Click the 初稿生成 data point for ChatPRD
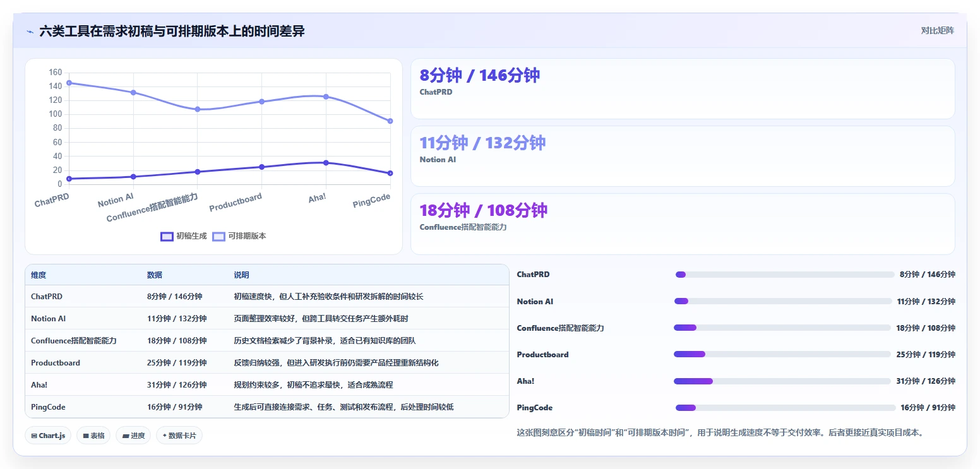The height and width of the screenshot is (469, 980). coord(69,179)
